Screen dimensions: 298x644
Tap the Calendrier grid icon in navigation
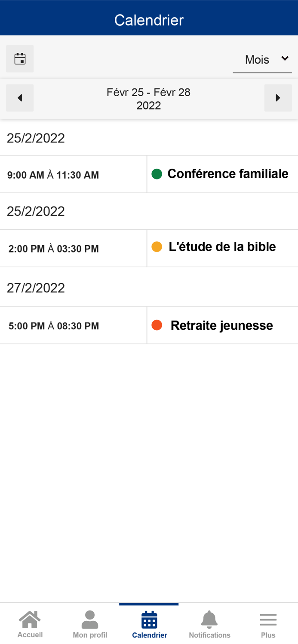149,620
